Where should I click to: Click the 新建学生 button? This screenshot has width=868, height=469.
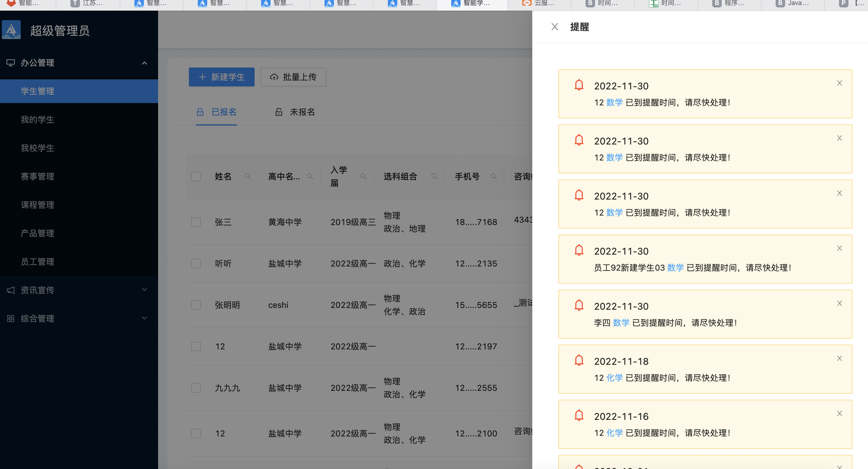coord(221,77)
